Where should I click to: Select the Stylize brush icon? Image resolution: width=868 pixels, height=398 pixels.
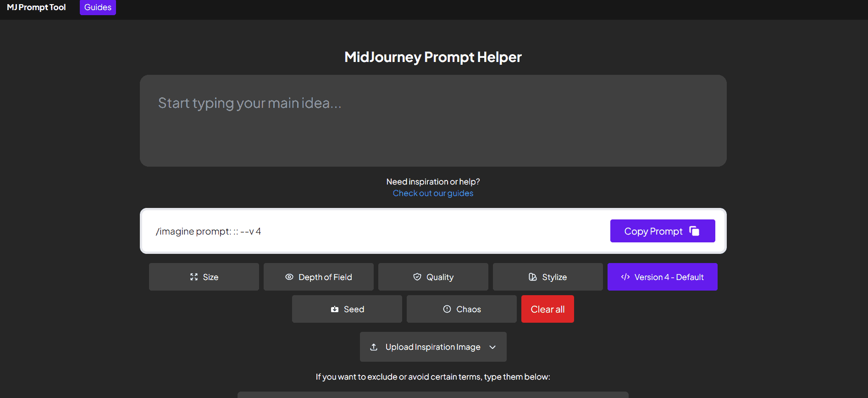pos(533,277)
